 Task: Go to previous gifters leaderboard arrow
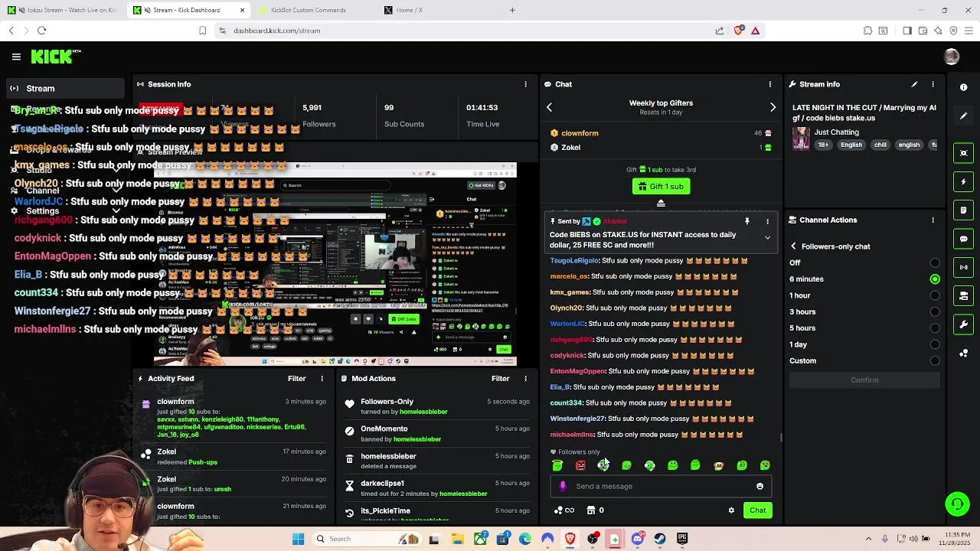click(x=549, y=108)
